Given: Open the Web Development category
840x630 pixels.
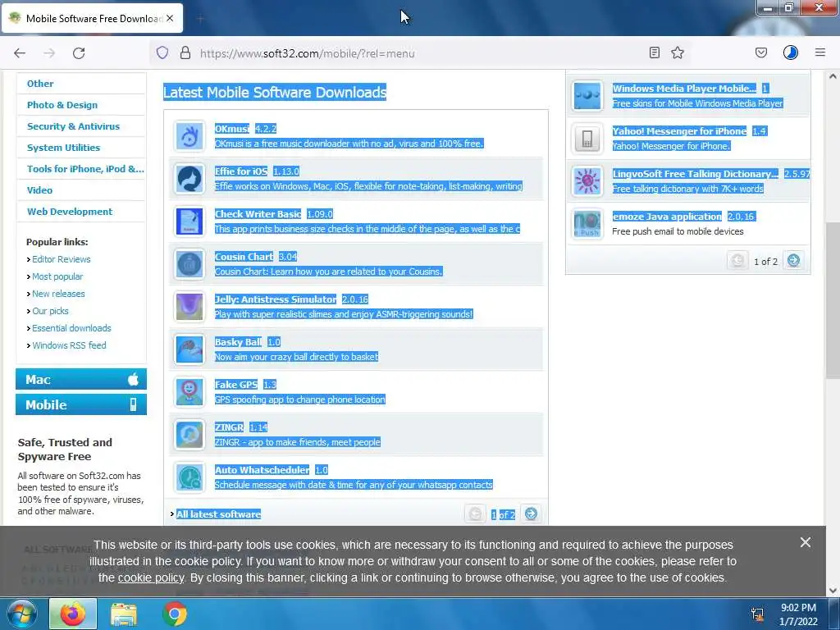Looking at the screenshot, I should (70, 212).
